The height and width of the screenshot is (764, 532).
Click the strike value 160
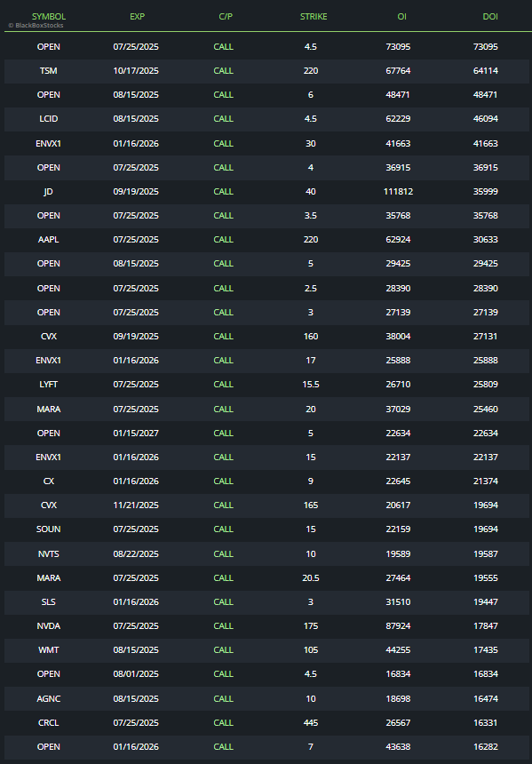tap(311, 336)
